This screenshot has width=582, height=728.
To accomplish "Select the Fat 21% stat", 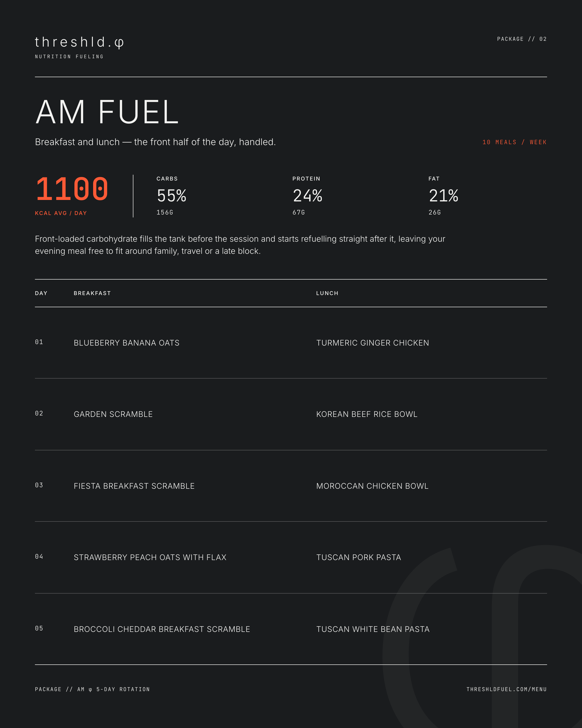I will pyautogui.click(x=443, y=196).
